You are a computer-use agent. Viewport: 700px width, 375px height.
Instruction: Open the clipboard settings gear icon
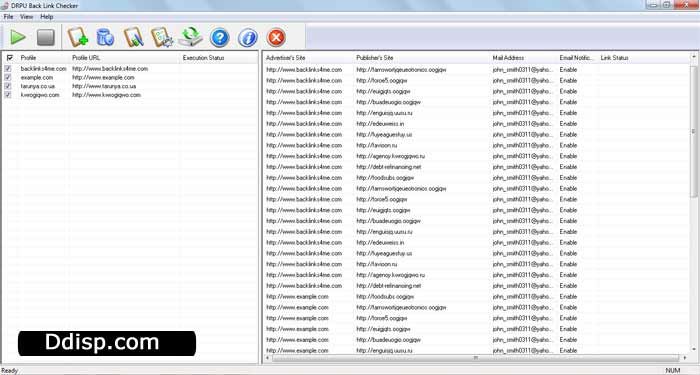coord(162,38)
